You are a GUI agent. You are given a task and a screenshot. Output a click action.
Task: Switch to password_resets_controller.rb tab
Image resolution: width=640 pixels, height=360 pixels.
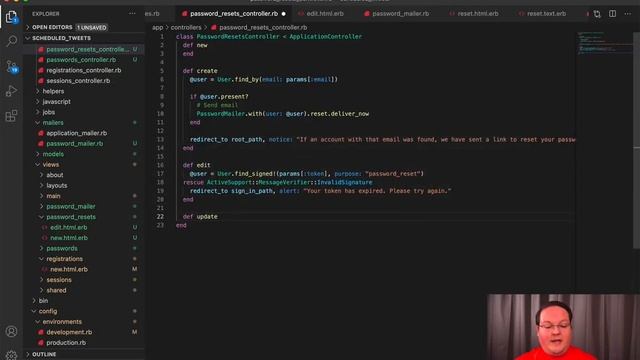coord(234,13)
